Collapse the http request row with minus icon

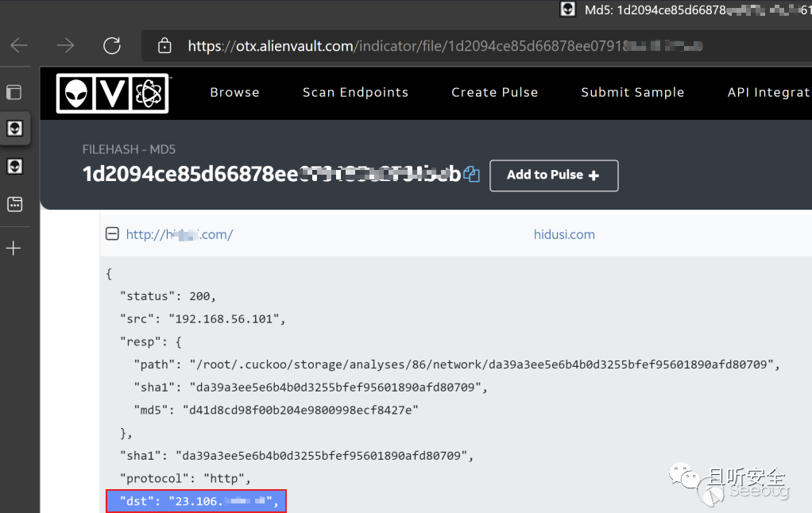112,234
